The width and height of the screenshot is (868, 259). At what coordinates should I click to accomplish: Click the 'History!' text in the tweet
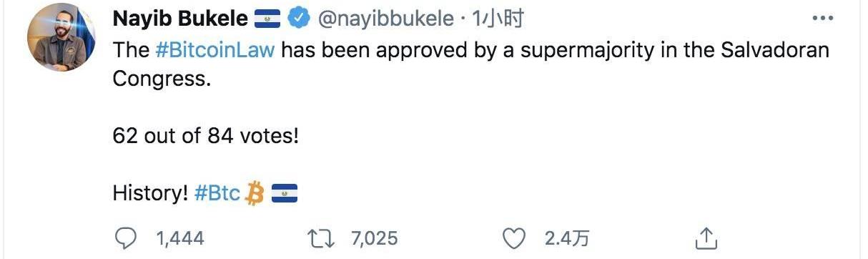click(x=150, y=193)
